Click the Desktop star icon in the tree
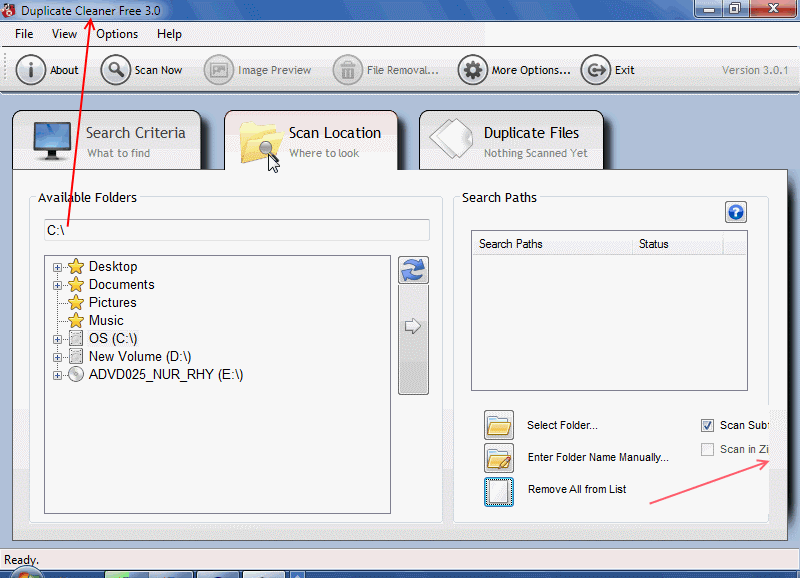 click(x=76, y=266)
